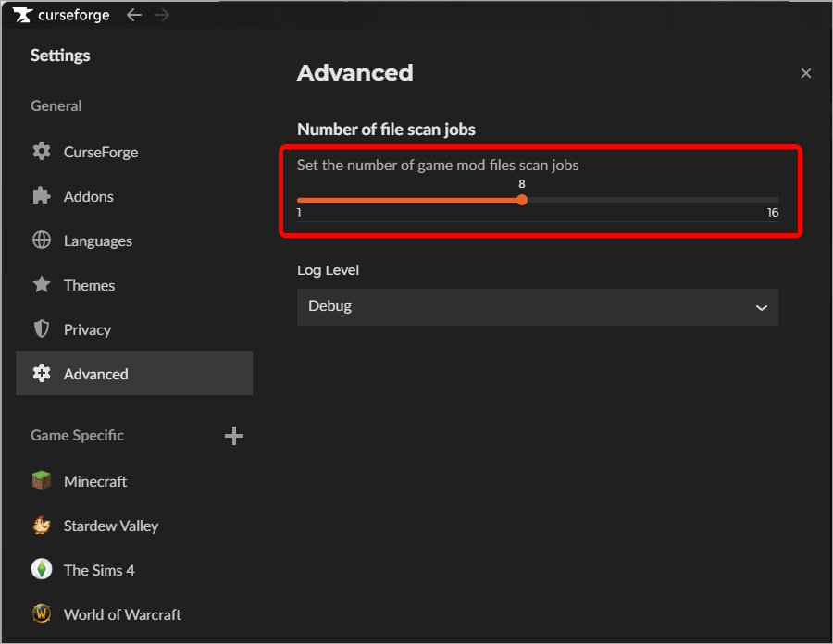The height and width of the screenshot is (644, 833).
Task: Open Minecraft game settings
Action: coord(134,481)
